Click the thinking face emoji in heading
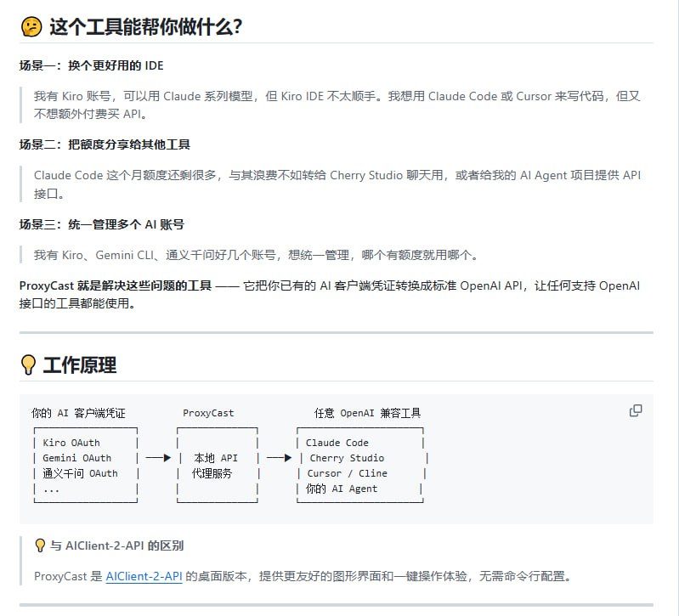 click(x=31, y=27)
